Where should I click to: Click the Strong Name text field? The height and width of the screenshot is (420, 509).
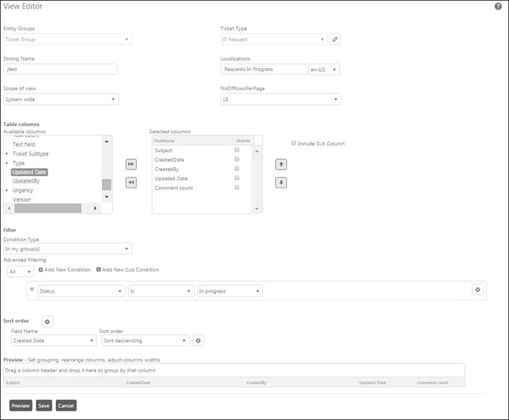click(x=61, y=70)
